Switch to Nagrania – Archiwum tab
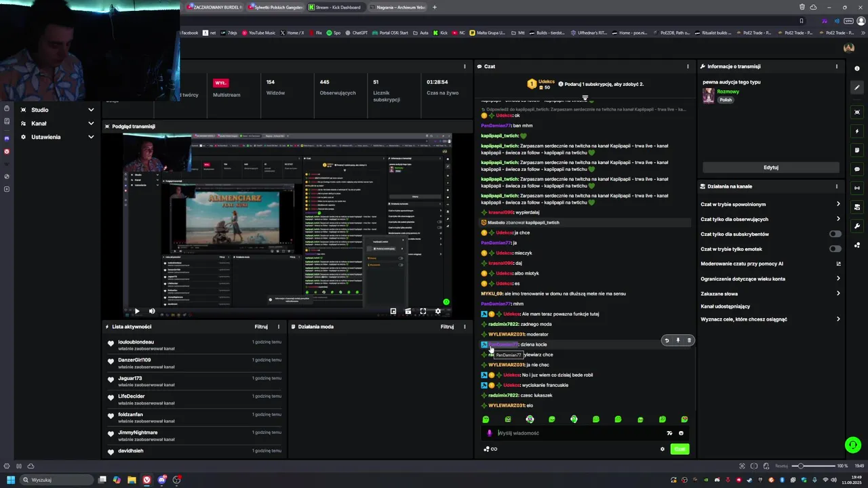This screenshot has width=868, height=488. [x=397, y=7]
